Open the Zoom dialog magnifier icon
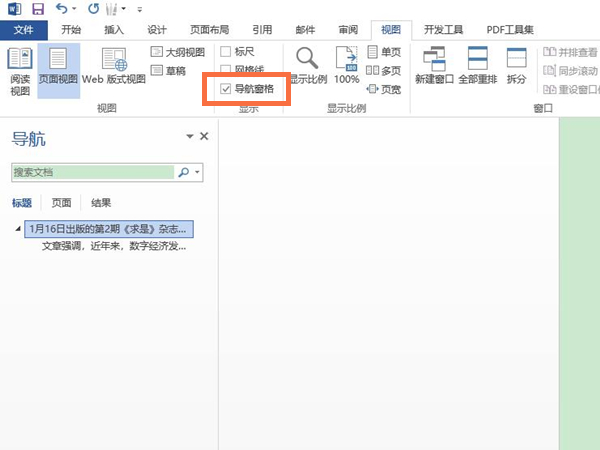Viewport: 600px width, 450px height. (308, 60)
